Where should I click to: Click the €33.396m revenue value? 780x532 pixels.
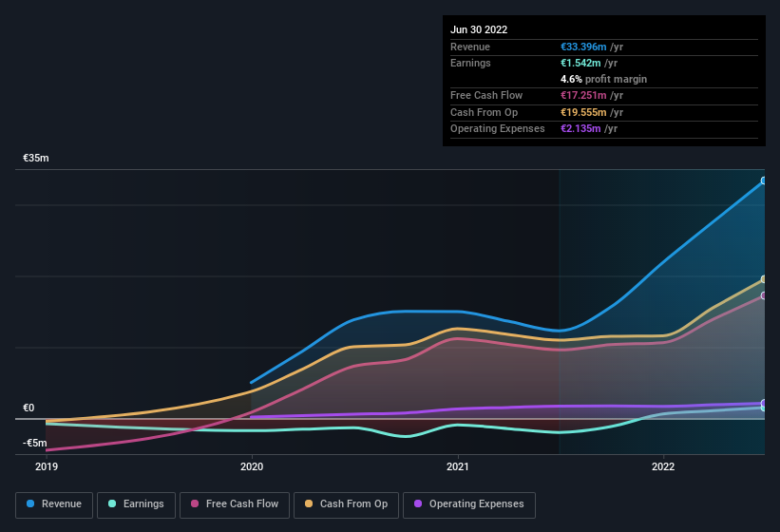pyautogui.click(x=583, y=47)
